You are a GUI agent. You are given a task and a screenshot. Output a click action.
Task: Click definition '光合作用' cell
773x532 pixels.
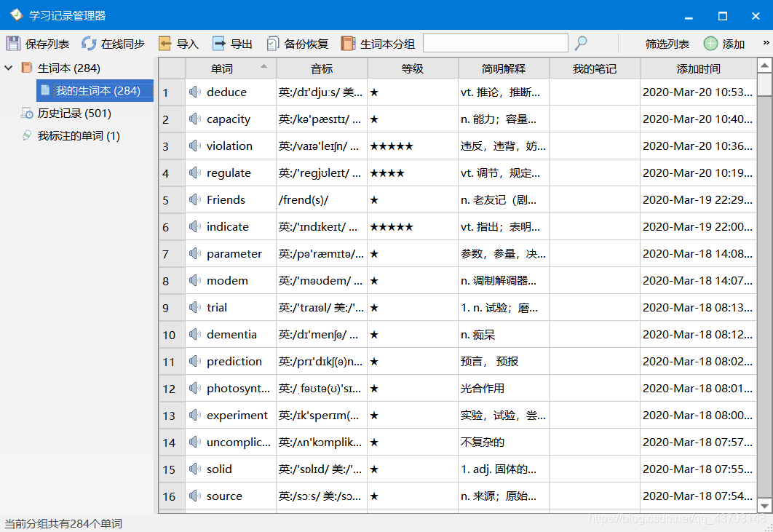pos(504,388)
